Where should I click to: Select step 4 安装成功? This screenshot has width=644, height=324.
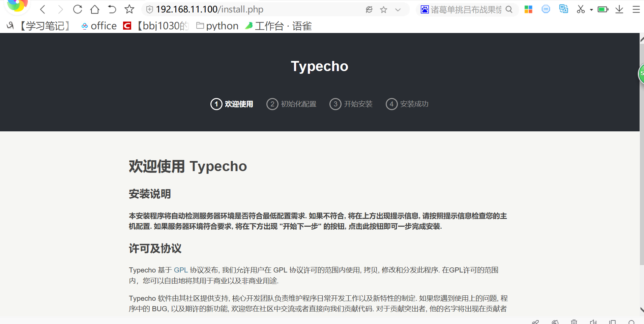[x=407, y=104]
